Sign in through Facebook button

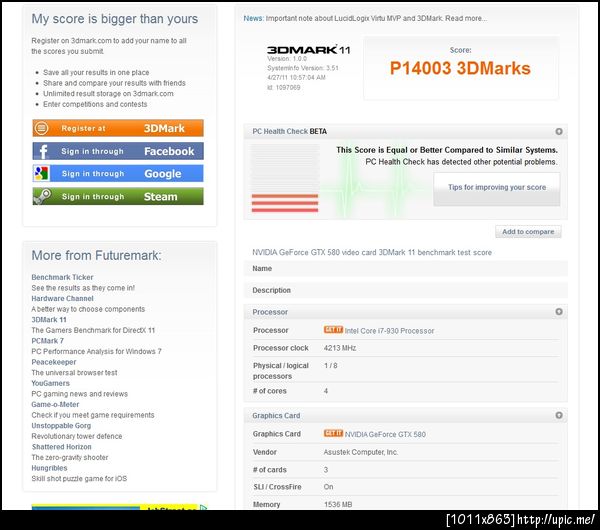(x=118, y=151)
